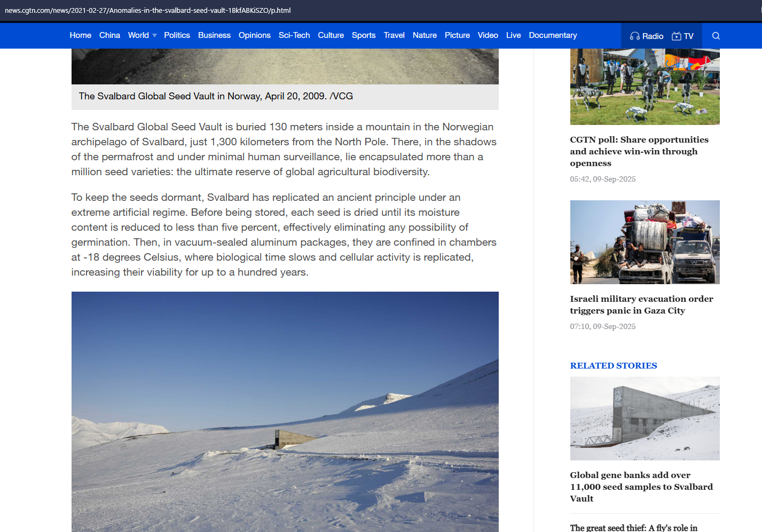Open Global gene banks Svalbard story
The width and height of the screenshot is (762, 532).
pyautogui.click(x=641, y=487)
